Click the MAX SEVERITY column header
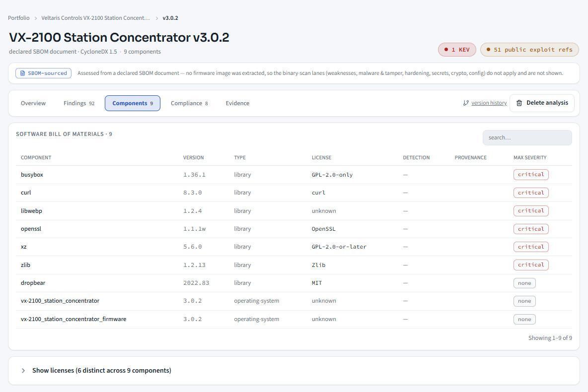 pyautogui.click(x=530, y=158)
